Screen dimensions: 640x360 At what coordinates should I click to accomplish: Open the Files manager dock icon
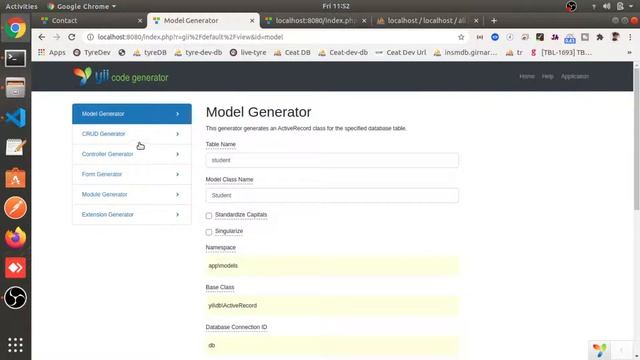pyautogui.click(x=16, y=88)
